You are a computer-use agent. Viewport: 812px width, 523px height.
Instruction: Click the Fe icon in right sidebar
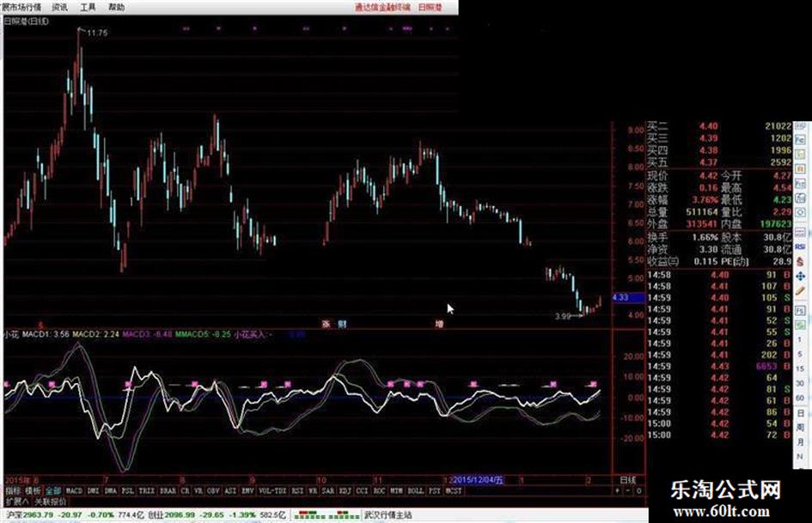point(801,140)
